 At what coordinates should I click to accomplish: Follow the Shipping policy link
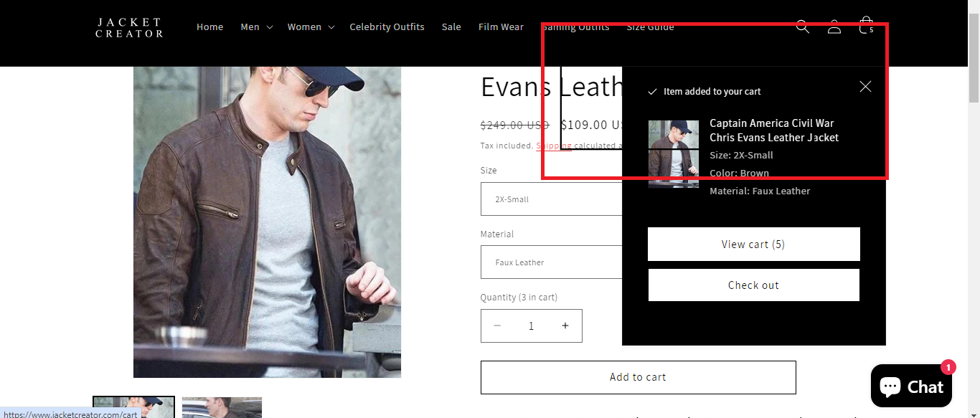pyautogui.click(x=554, y=146)
